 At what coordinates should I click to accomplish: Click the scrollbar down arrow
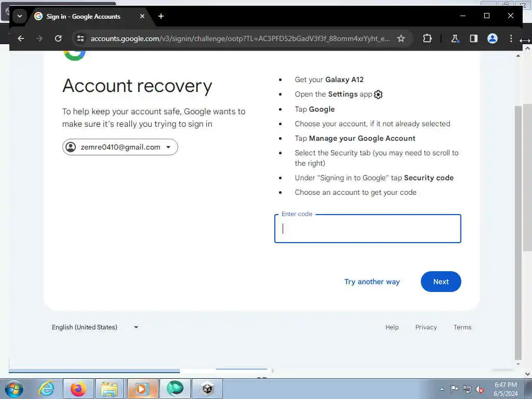[x=518, y=364]
